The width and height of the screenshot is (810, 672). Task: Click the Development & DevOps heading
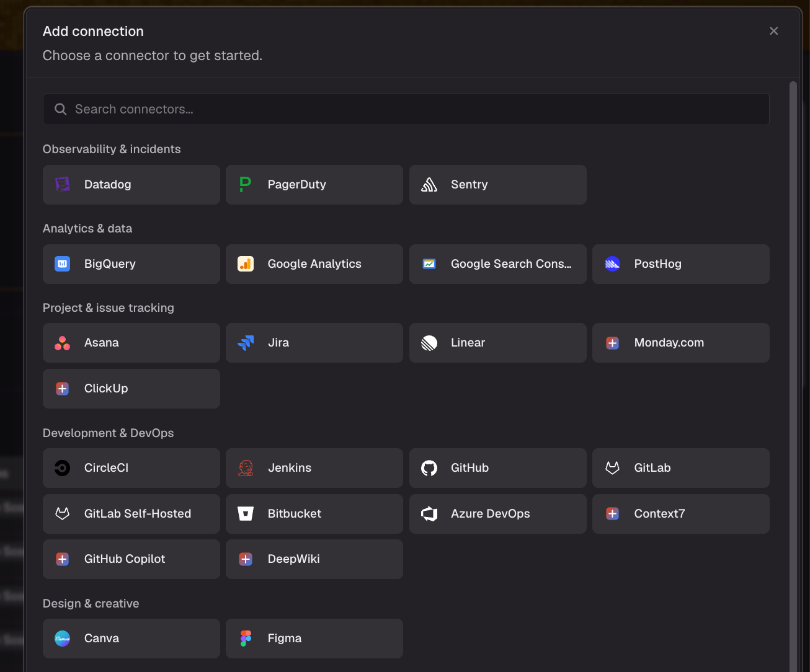pyautogui.click(x=109, y=433)
